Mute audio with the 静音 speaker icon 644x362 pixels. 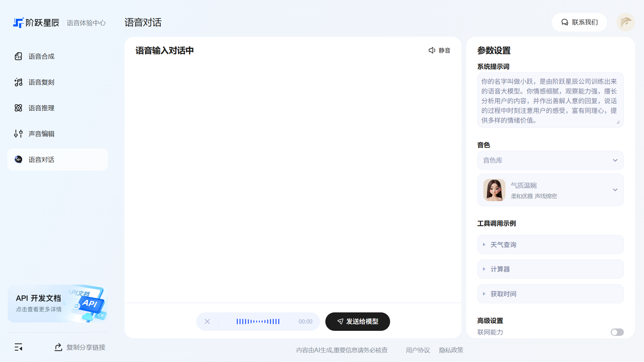pos(432,50)
